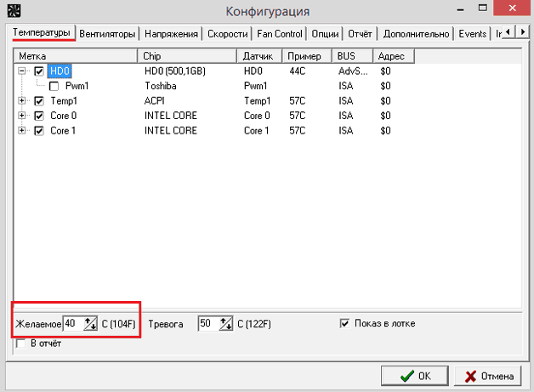Image resolution: width=534 pixels, height=392 pixels.
Task: Expand the Temp1 tree node
Action: click(22, 101)
